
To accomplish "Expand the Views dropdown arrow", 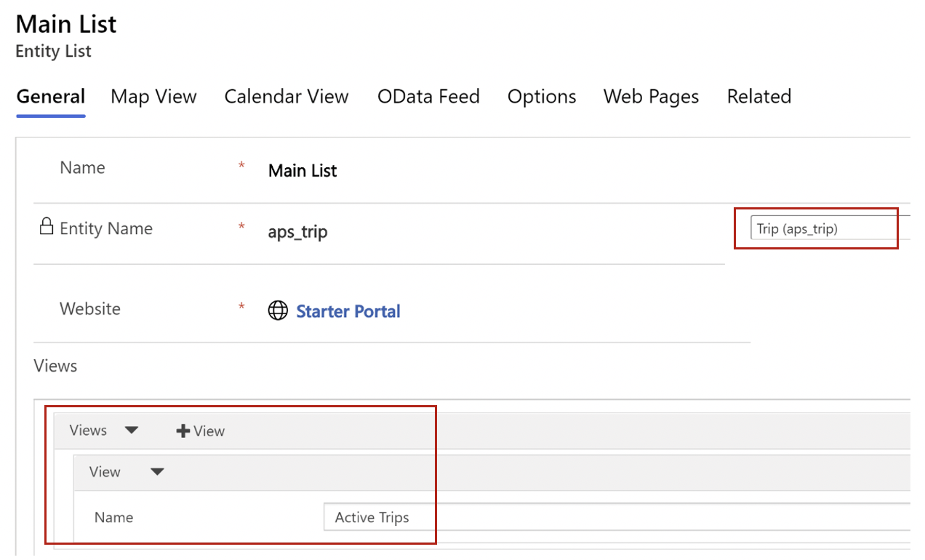I will (131, 430).
